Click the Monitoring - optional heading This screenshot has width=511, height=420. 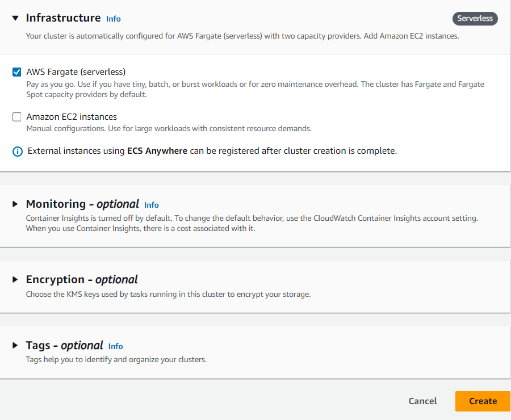tap(82, 204)
